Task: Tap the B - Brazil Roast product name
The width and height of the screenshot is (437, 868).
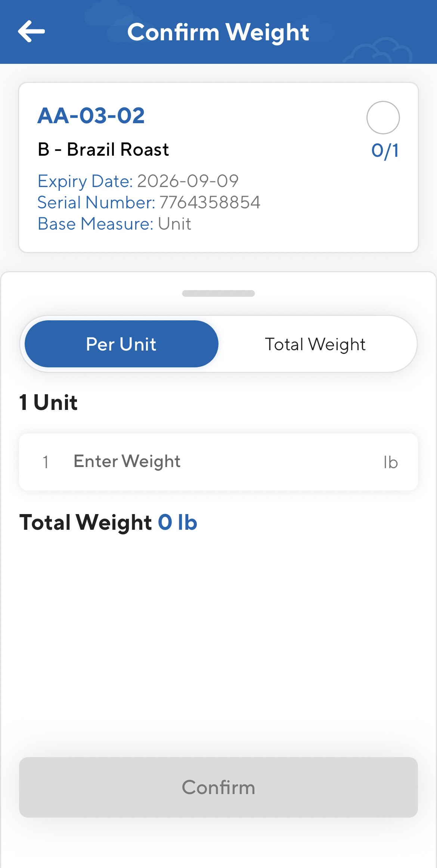Action: pos(103,150)
